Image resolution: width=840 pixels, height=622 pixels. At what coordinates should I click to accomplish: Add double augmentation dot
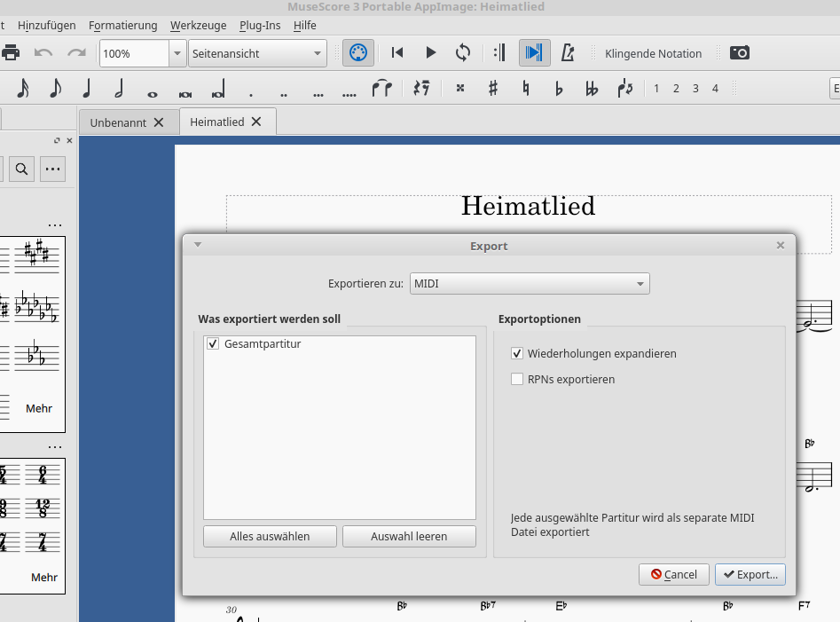[x=284, y=95]
